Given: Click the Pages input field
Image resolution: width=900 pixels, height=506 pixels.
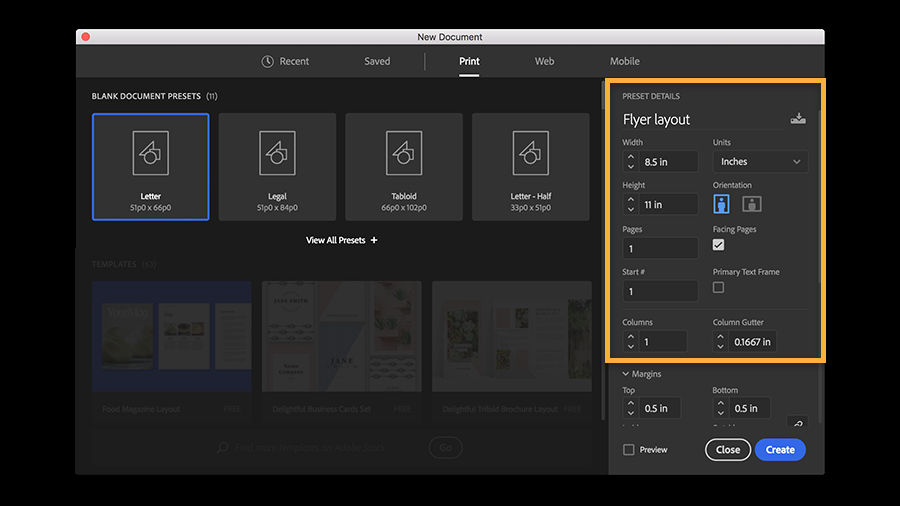Looking at the screenshot, I should pyautogui.click(x=660, y=248).
